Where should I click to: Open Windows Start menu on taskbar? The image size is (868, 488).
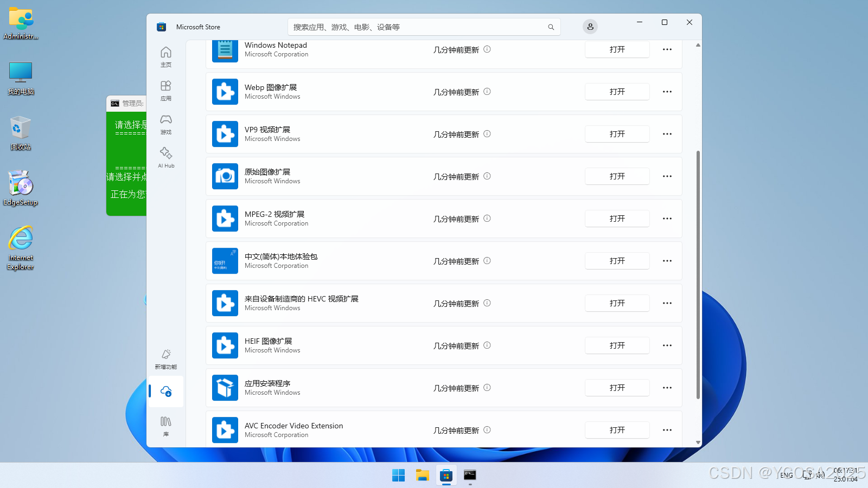click(399, 476)
